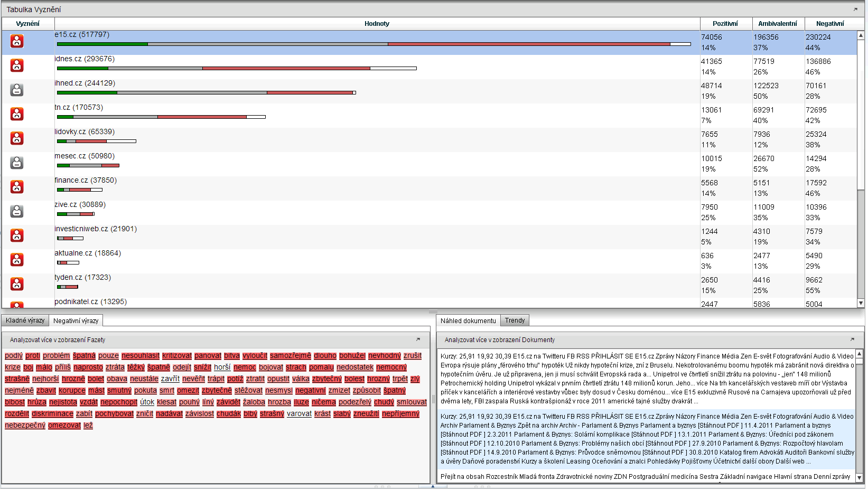Select the idnes.cz (293676) row label
Screen dimensions: 868x491
click(x=85, y=59)
